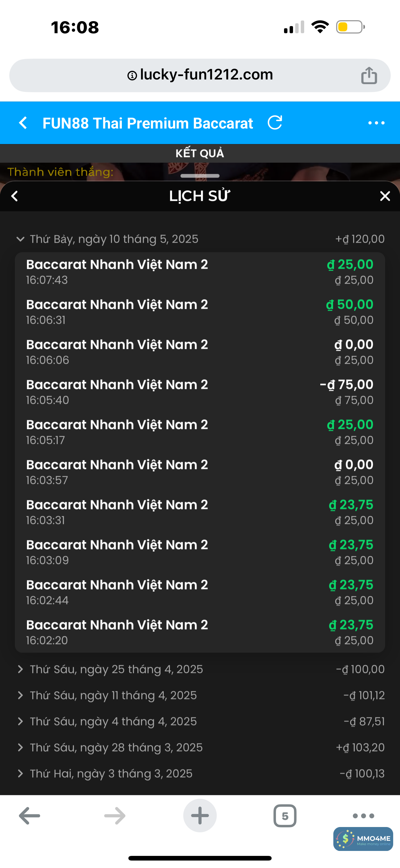Reload the FUN88 Thai Premium Baccarat game
This screenshot has height=868, width=400.
click(275, 123)
